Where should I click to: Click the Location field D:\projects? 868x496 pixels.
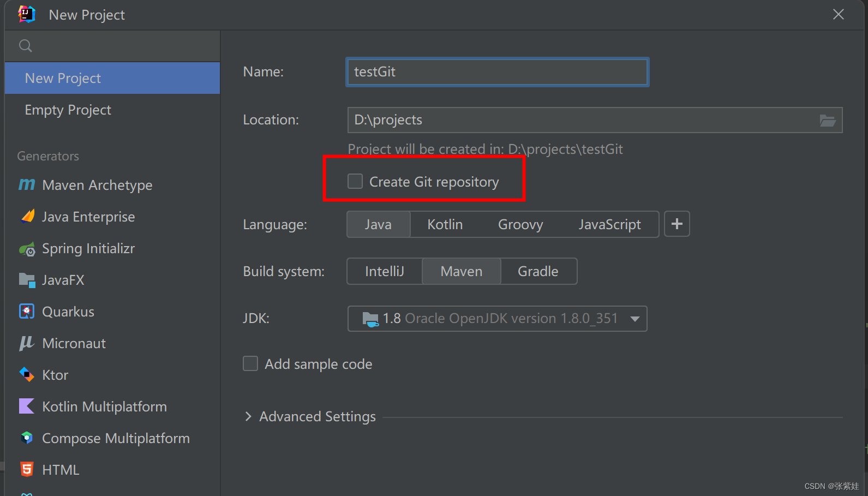595,120
